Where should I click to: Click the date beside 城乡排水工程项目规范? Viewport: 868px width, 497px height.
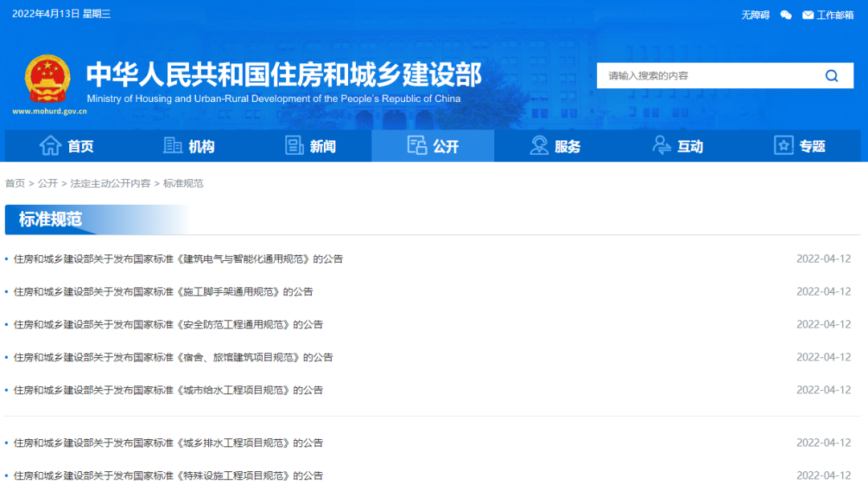click(x=823, y=443)
